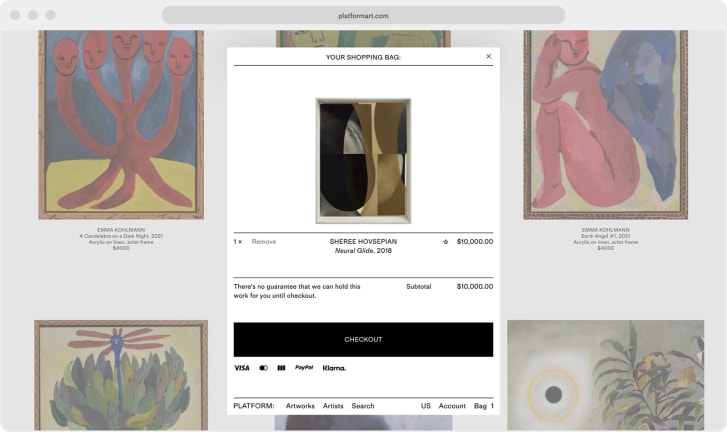Click the Visa payment icon

click(242, 368)
